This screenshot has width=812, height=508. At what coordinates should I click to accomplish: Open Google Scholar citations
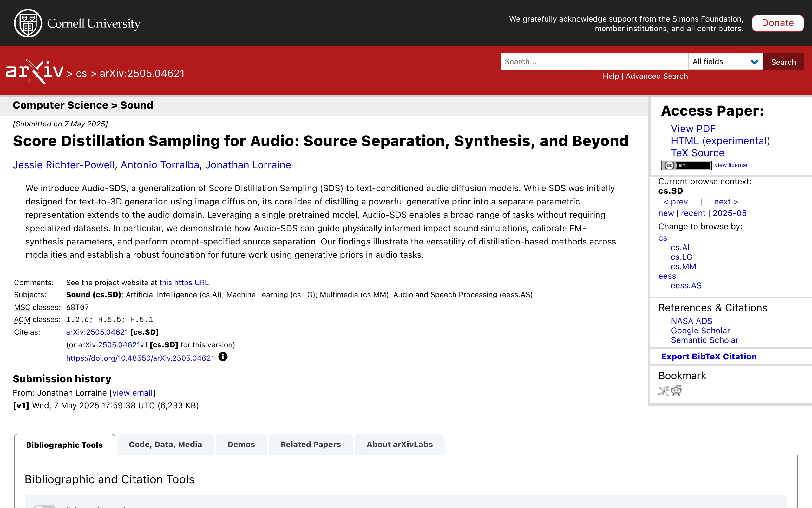(x=700, y=331)
